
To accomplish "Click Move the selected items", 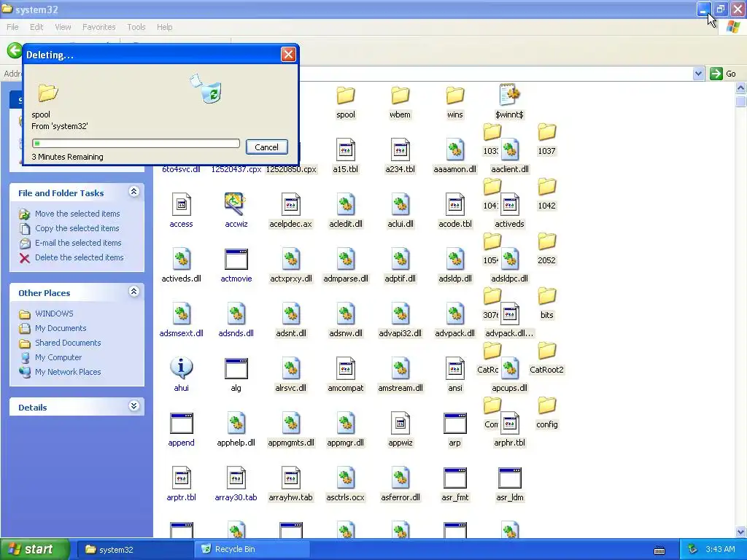I will 77,214.
